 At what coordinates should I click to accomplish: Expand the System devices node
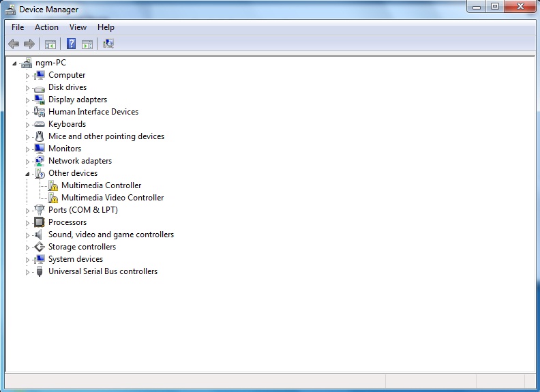27,260
